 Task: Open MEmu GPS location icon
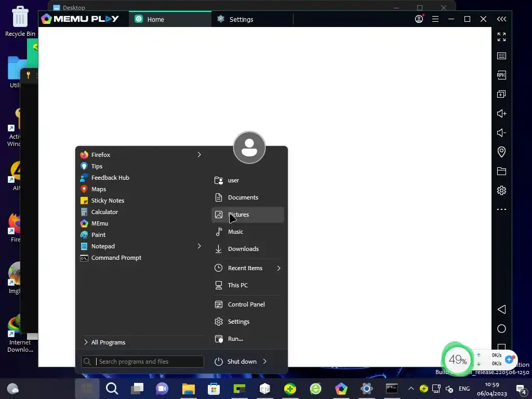tap(501, 152)
